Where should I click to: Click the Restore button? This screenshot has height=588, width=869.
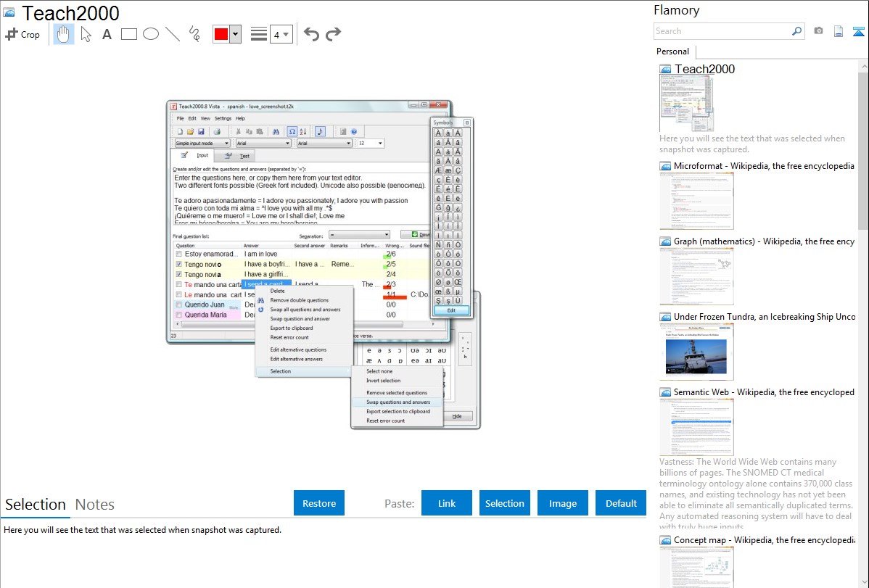[x=319, y=503]
